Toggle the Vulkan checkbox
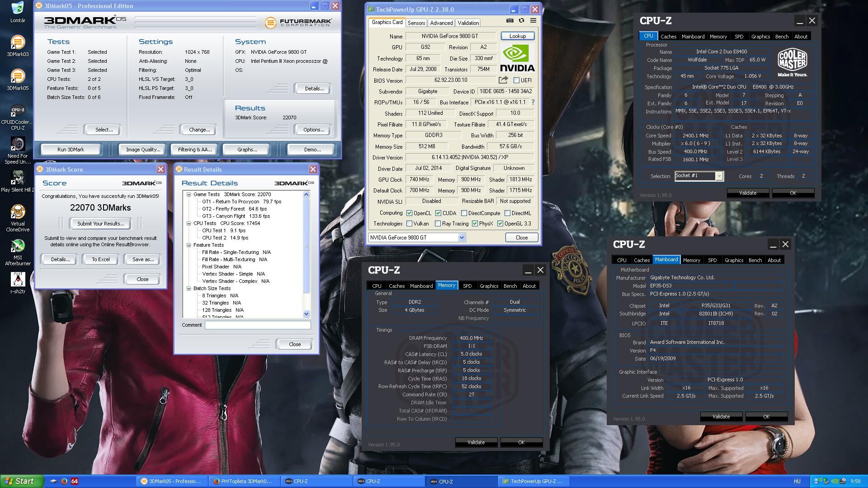This screenshot has height=488, width=868. click(409, 224)
